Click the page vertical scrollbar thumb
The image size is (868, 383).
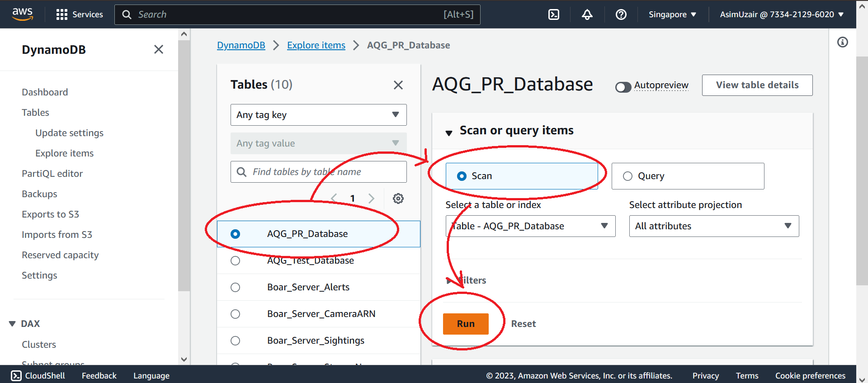[862, 172]
